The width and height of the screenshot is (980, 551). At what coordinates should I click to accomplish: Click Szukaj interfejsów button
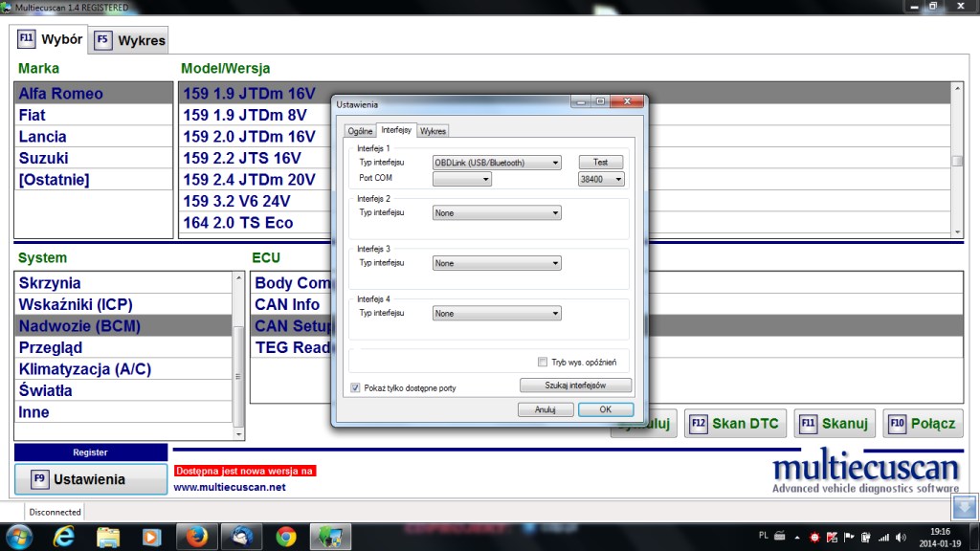[x=575, y=386]
